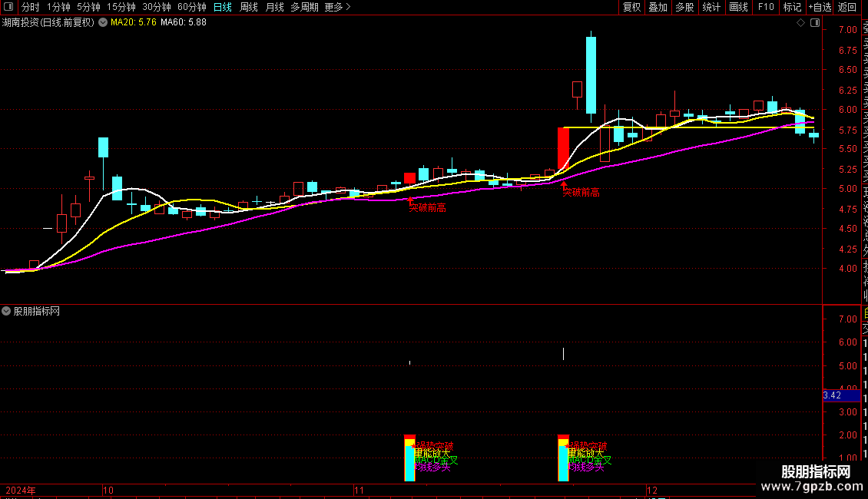Screen dimensions: 868x499
Task: Open the 股朋指标网 sub-indicator dropdown
Action: (6, 312)
